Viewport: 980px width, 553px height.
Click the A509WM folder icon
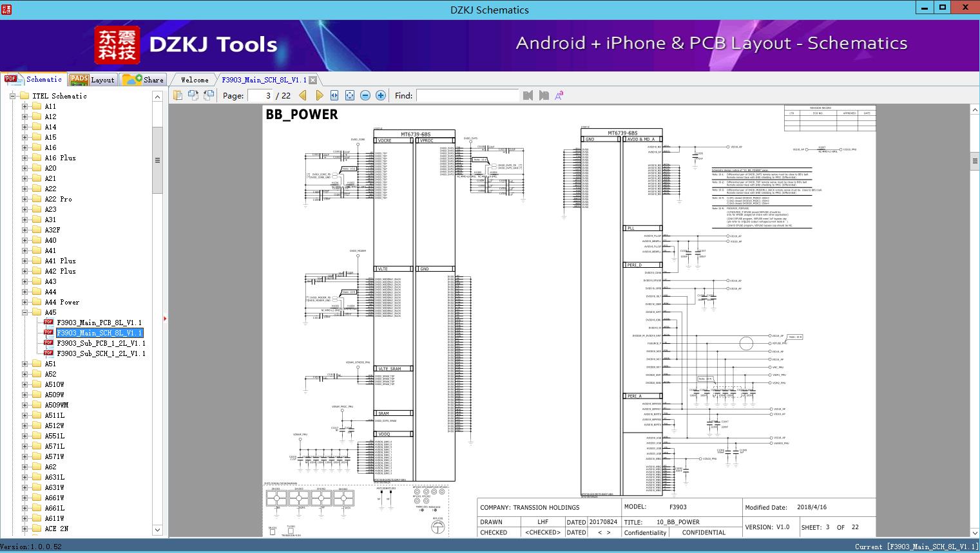coord(37,405)
